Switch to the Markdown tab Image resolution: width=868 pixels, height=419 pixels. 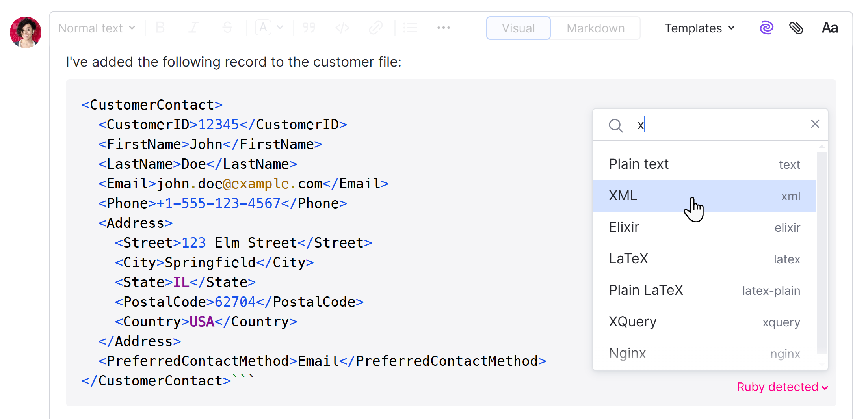pyautogui.click(x=595, y=28)
